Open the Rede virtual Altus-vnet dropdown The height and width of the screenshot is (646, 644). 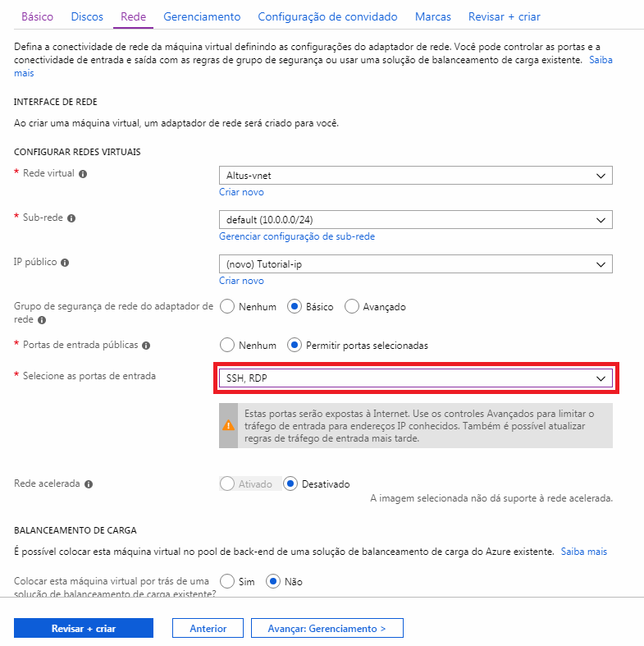415,176
